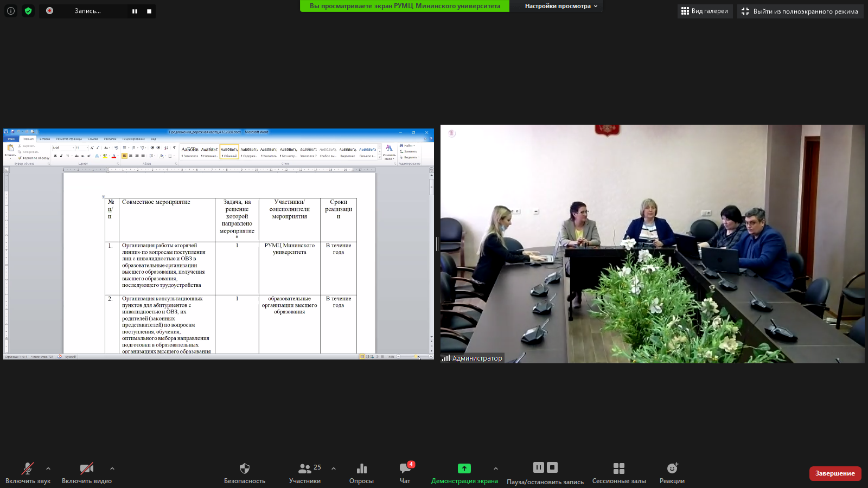Stop the recording in top bar
This screenshot has height=488, width=868.
click(x=149, y=11)
